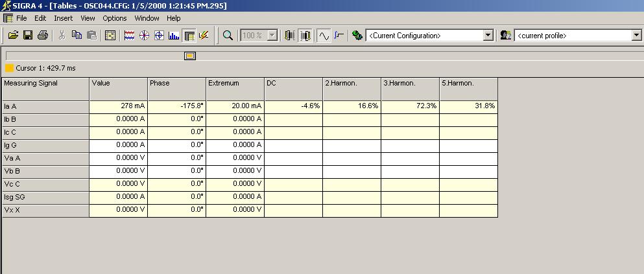The height and width of the screenshot is (274, 644).
Task: Click the 31.8% fifth harmonic cell
Action: [469, 107]
